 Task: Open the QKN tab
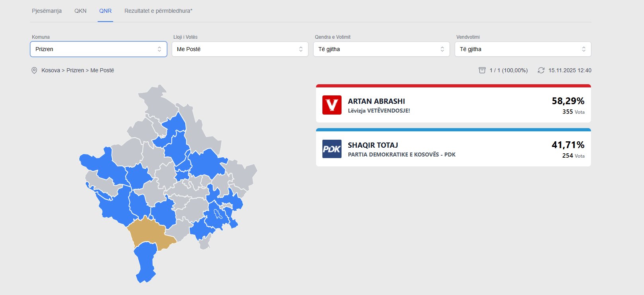(80, 11)
